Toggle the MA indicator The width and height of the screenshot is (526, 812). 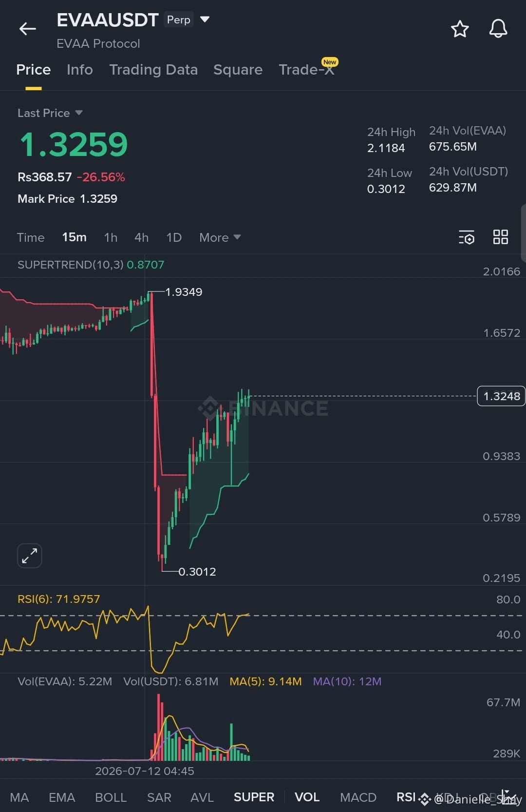tap(19, 797)
